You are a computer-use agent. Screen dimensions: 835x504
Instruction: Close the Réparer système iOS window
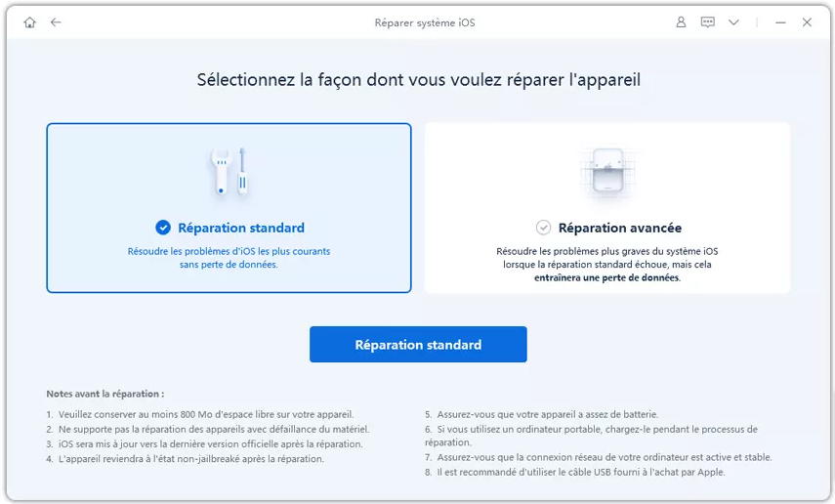tap(807, 22)
